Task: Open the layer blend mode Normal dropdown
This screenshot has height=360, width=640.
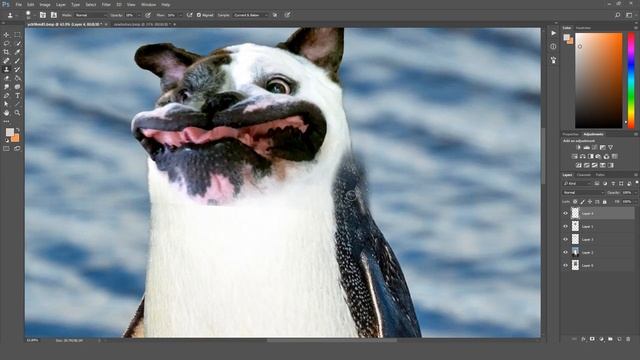Action: [x=583, y=193]
